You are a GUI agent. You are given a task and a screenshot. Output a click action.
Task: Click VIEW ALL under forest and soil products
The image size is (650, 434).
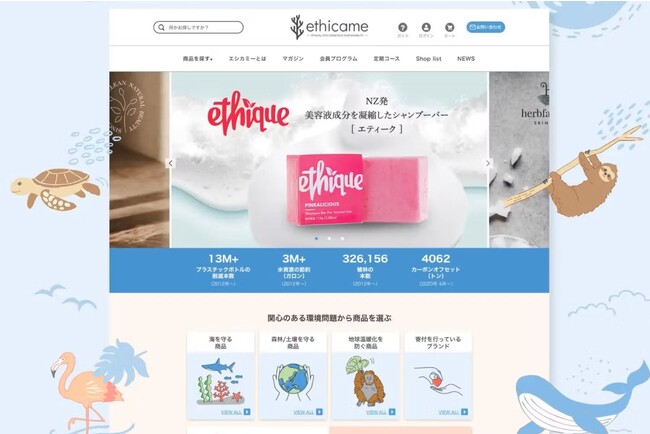pyautogui.click(x=308, y=412)
